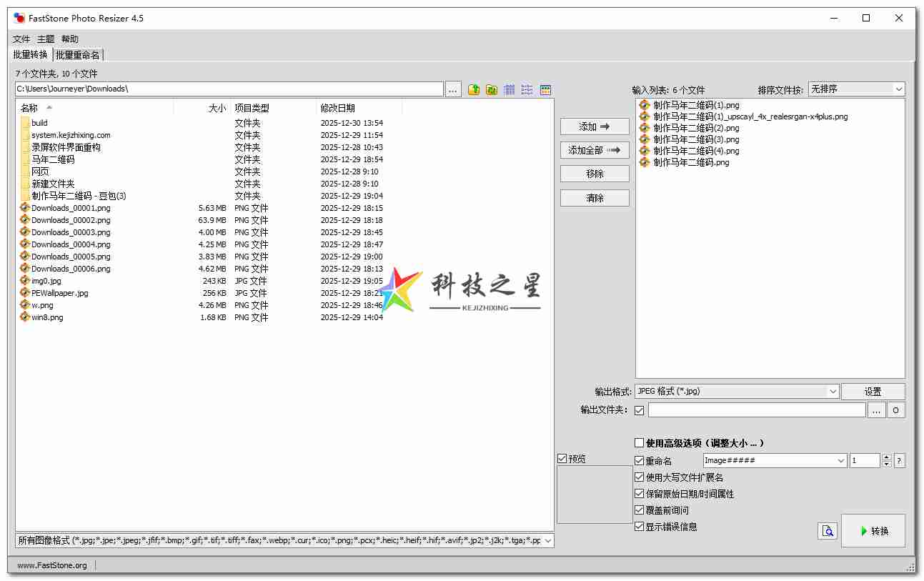This screenshot has width=924, height=581.
Task: Open the 排序文件按 dropdown
Action: pyautogui.click(x=898, y=89)
